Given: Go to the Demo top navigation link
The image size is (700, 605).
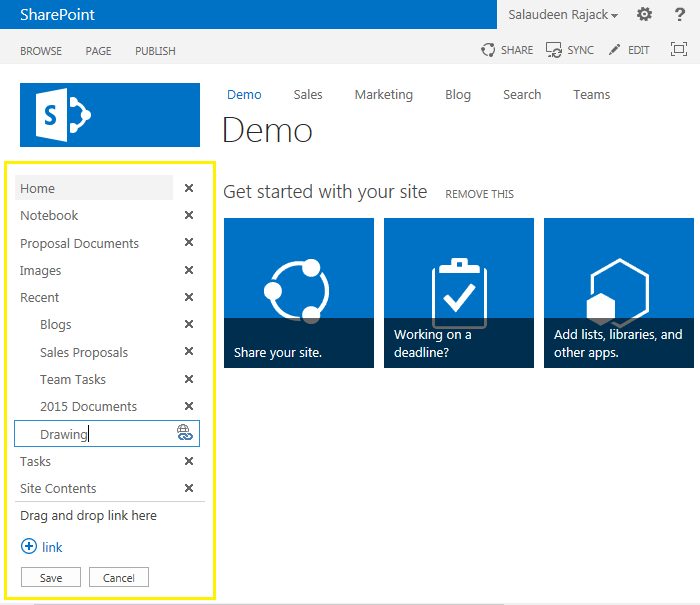Looking at the screenshot, I should coord(244,95).
